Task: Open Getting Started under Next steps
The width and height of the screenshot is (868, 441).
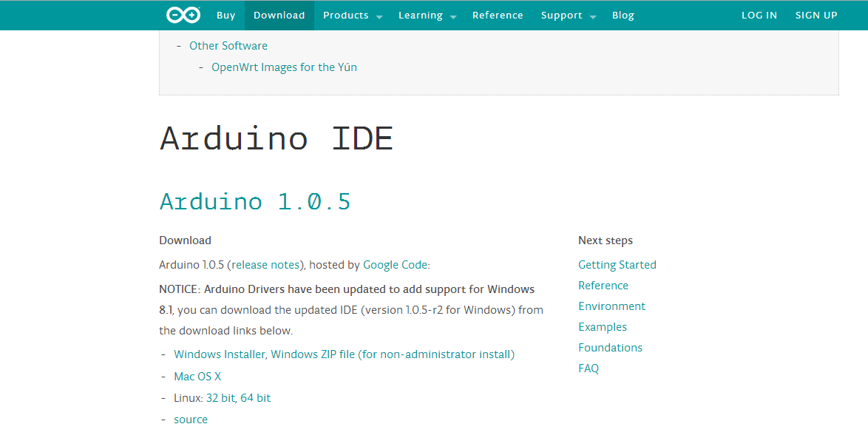Action: (x=617, y=265)
